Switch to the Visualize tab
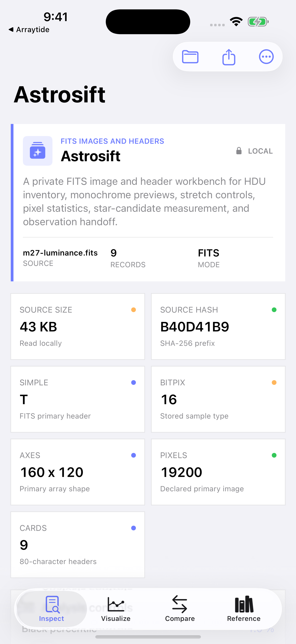 pyautogui.click(x=116, y=609)
